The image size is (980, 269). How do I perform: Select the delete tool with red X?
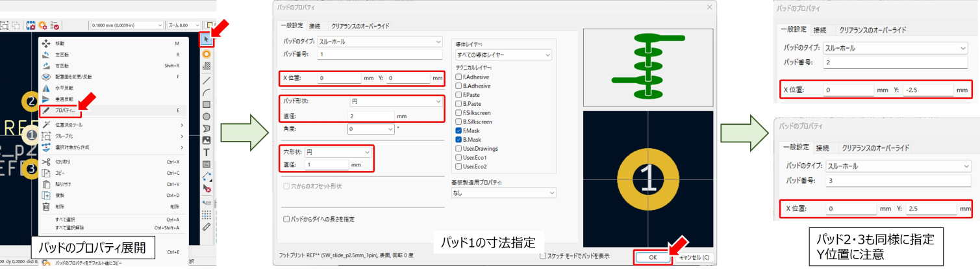pyautogui.click(x=207, y=188)
